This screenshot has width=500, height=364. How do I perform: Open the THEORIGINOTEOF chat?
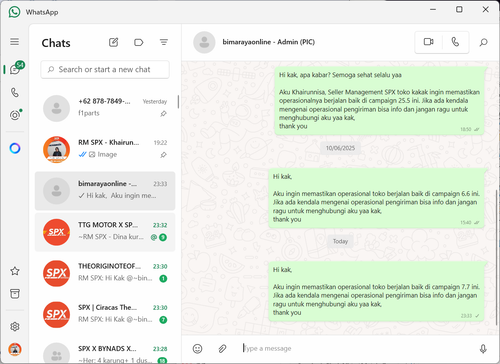[105, 273]
